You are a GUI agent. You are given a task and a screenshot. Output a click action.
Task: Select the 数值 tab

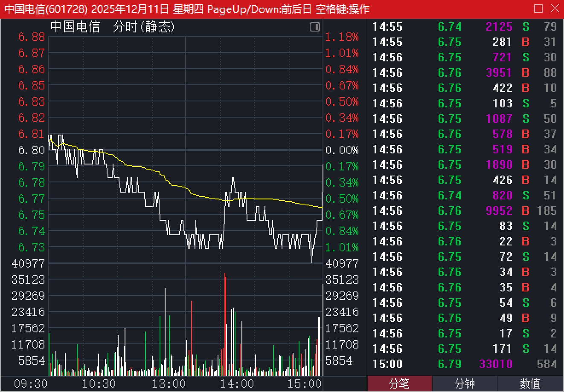click(531, 383)
